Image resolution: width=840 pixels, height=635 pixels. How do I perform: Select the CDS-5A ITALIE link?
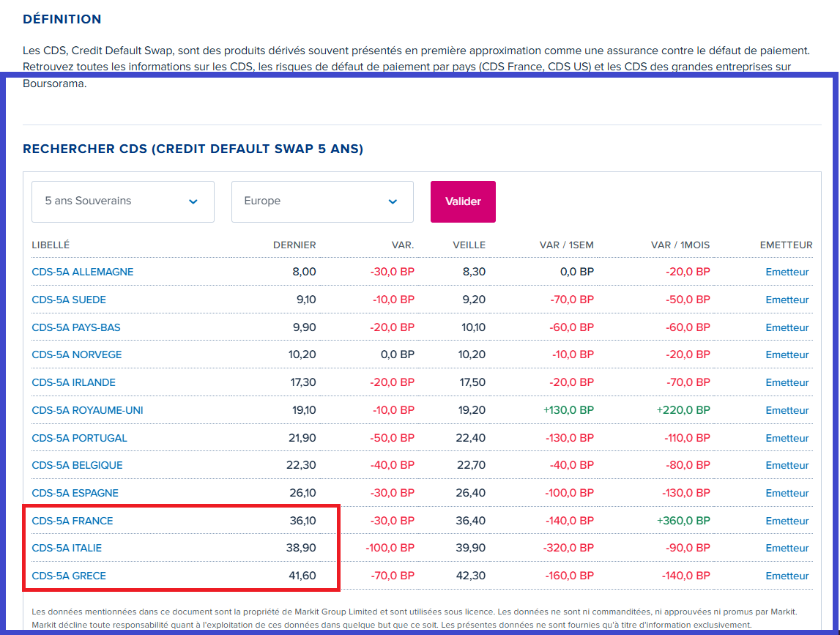click(x=67, y=548)
